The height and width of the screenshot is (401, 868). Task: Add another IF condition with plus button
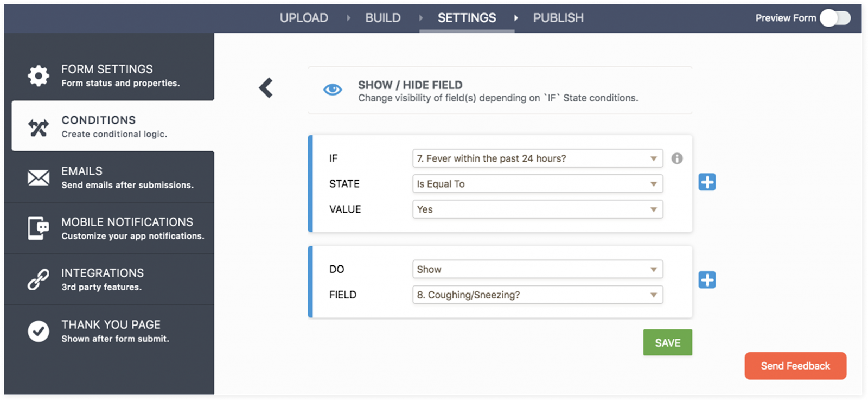tap(707, 182)
